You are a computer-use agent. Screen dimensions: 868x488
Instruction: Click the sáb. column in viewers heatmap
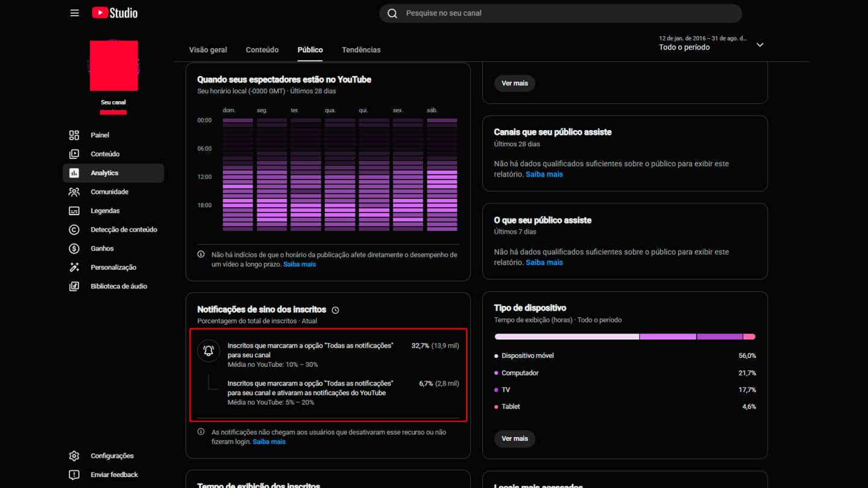pyautogui.click(x=442, y=175)
